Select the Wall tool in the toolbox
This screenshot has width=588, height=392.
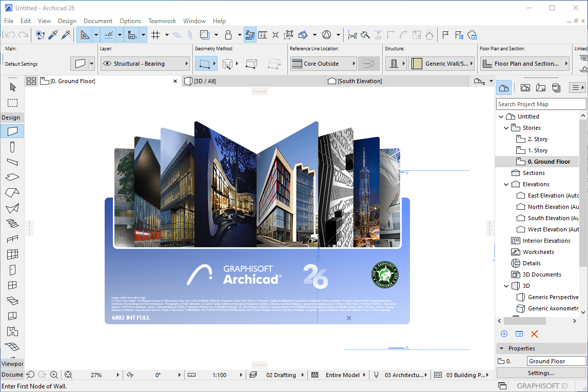(12, 131)
